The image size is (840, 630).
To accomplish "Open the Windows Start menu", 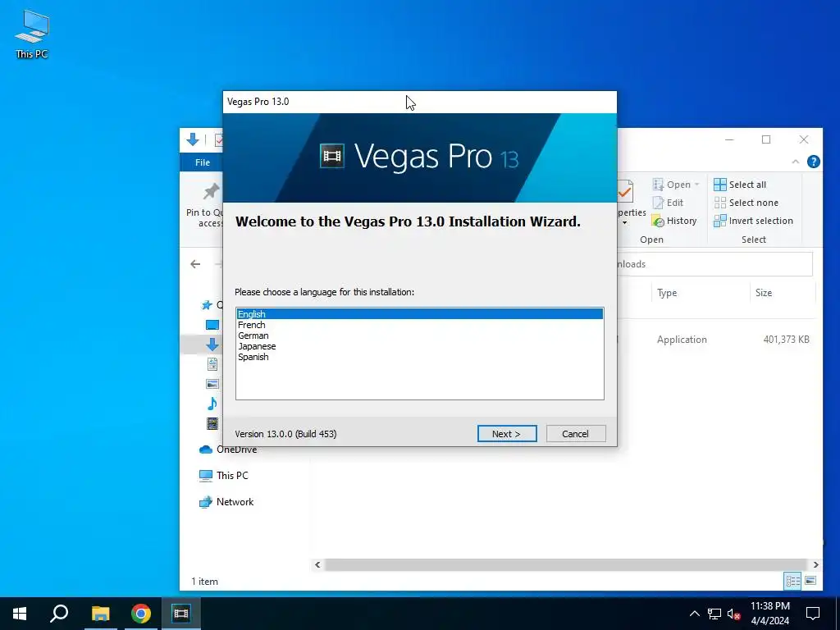I will [20, 614].
